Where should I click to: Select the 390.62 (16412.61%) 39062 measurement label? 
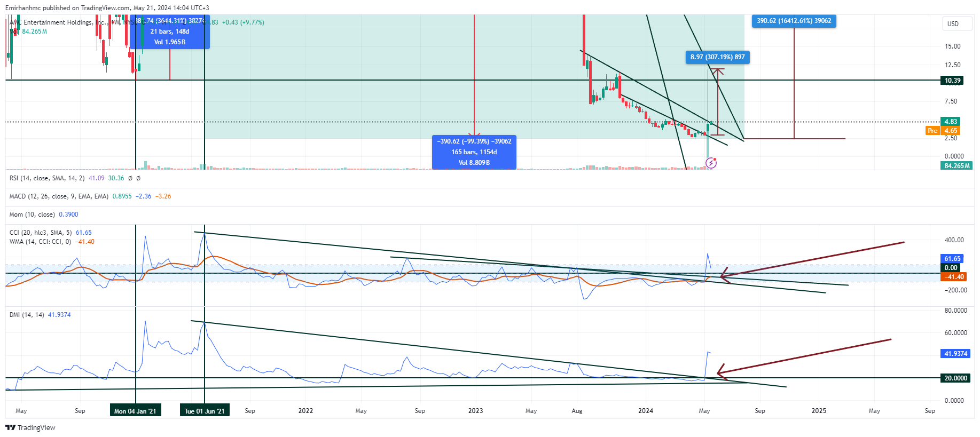click(x=794, y=21)
